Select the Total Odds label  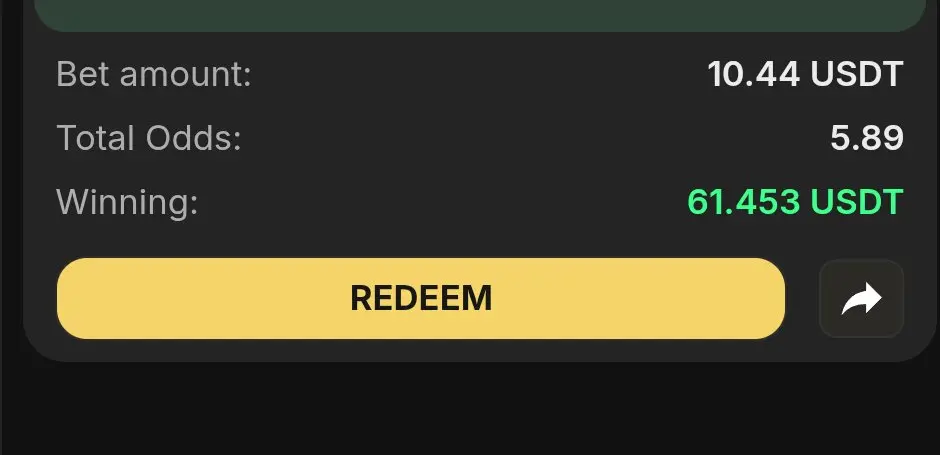click(149, 138)
